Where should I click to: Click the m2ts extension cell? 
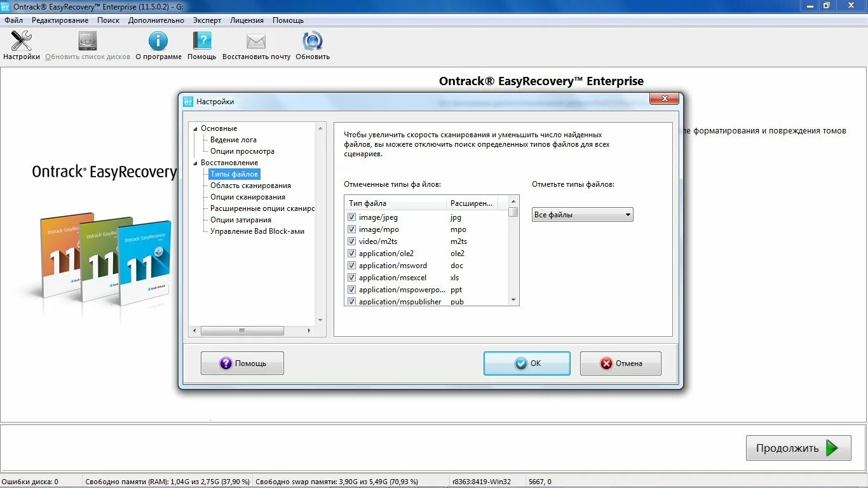[459, 241]
